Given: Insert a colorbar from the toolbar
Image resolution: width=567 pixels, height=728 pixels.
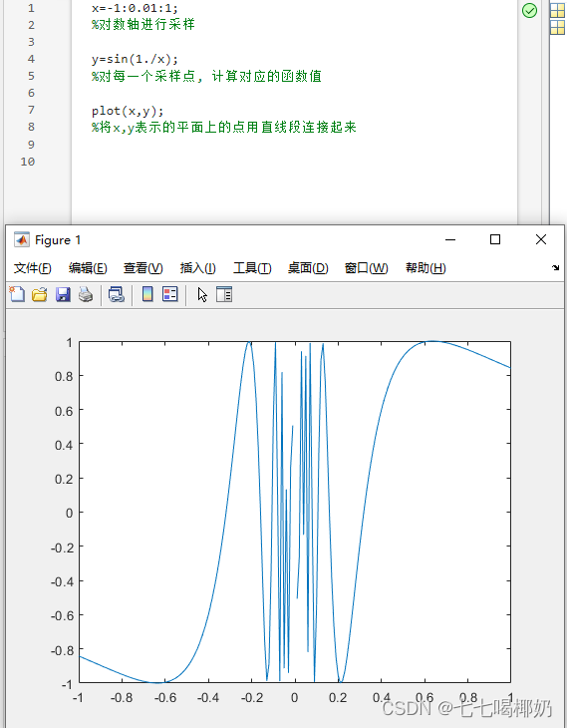Looking at the screenshot, I should tap(147, 294).
